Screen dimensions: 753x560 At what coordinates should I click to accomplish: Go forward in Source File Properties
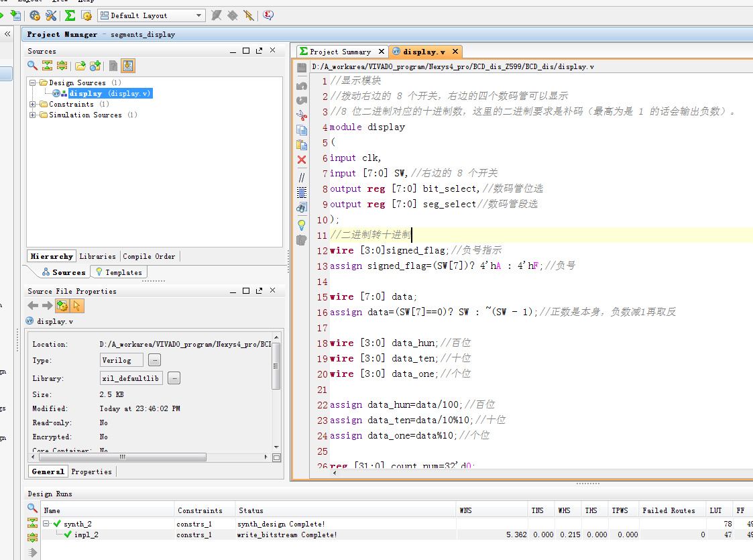point(48,305)
